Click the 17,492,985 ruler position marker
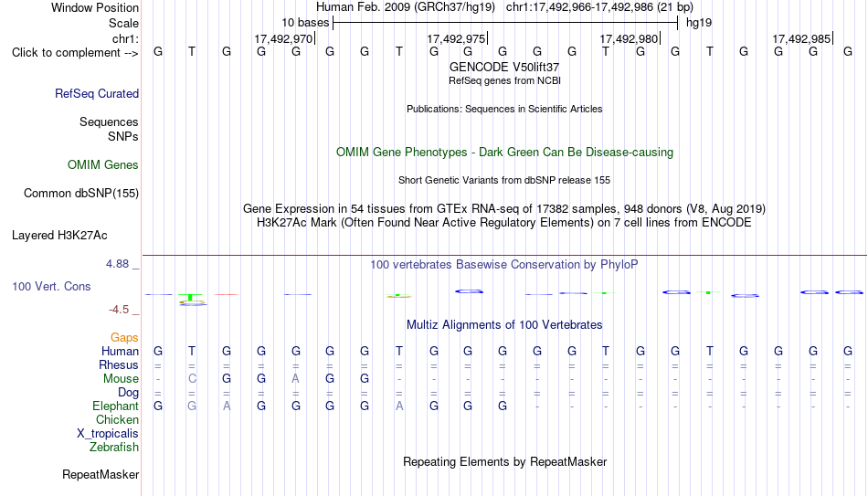The width and height of the screenshot is (868, 496). pos(803,38)
